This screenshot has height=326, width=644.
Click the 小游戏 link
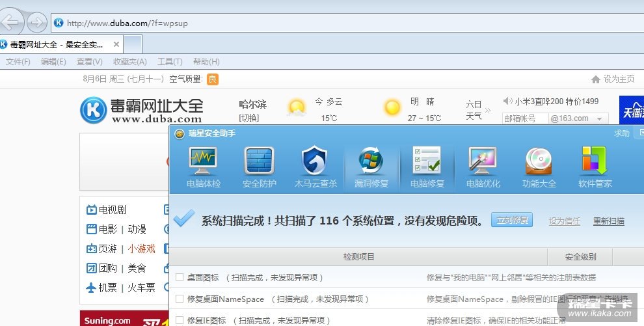(x=141, y=249)
